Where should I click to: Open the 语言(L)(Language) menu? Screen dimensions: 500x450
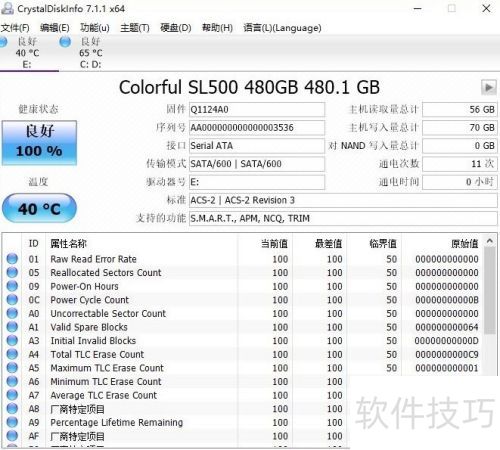282,28
